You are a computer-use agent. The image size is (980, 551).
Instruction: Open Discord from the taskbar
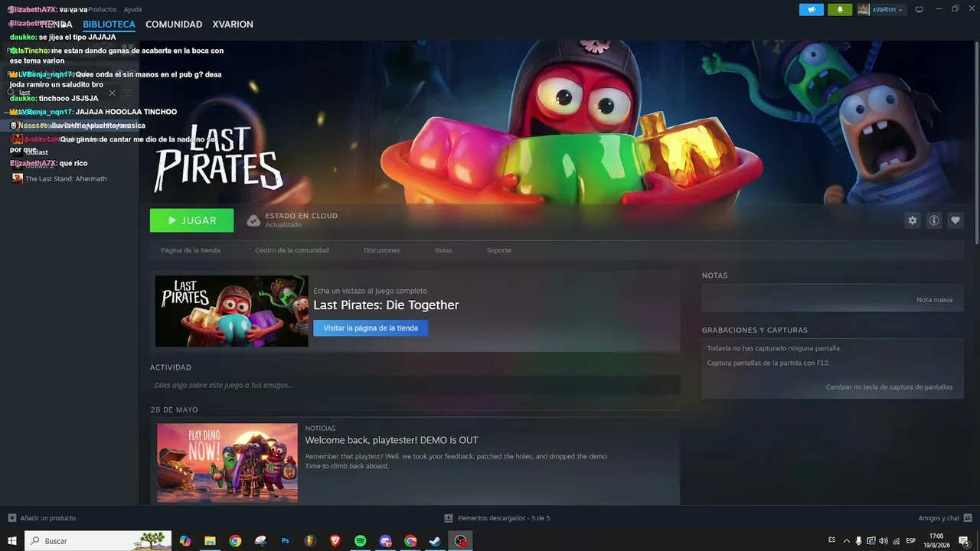[x=386, y=541]
